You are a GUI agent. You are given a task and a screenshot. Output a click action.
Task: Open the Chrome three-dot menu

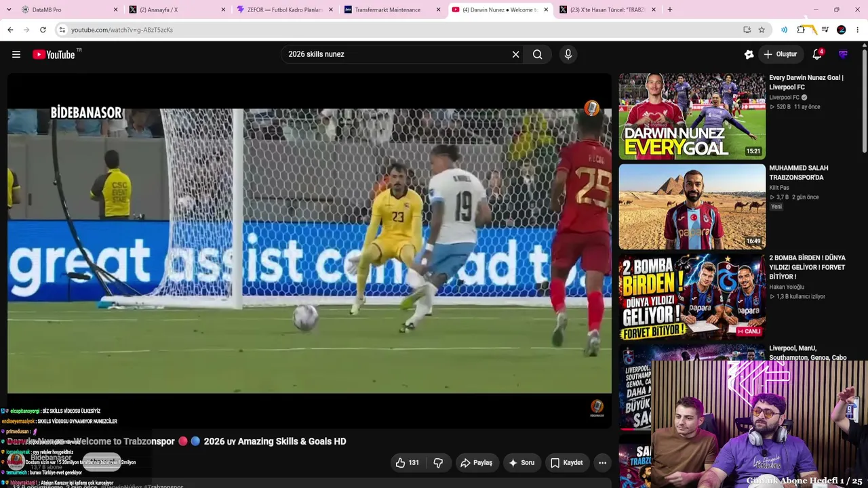pyautogui.click(x=858, y=30)
